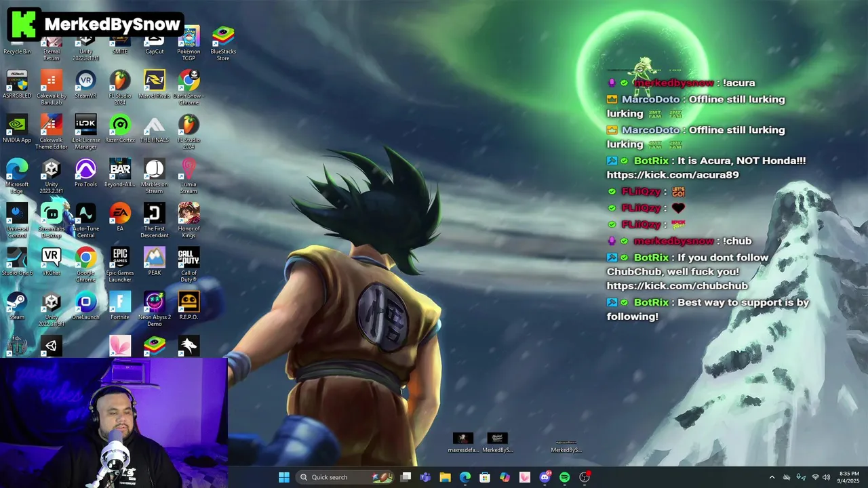This screenshot has width=868, height=488.
Task: Open iLok License Manager
Action: pos(85,131)
